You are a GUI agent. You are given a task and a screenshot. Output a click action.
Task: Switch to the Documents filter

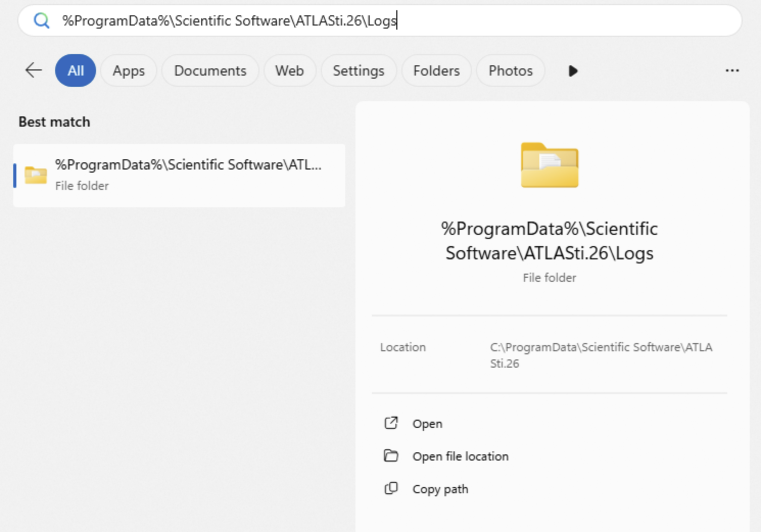click(x=210, y=70)
